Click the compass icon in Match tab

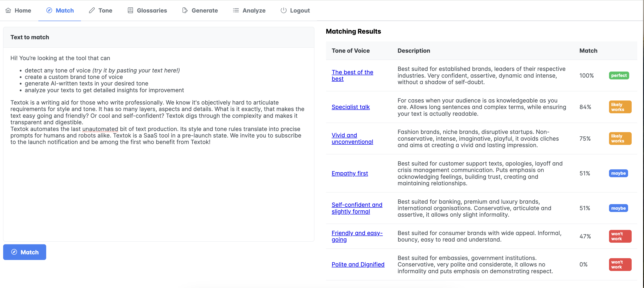click(49, 10)
